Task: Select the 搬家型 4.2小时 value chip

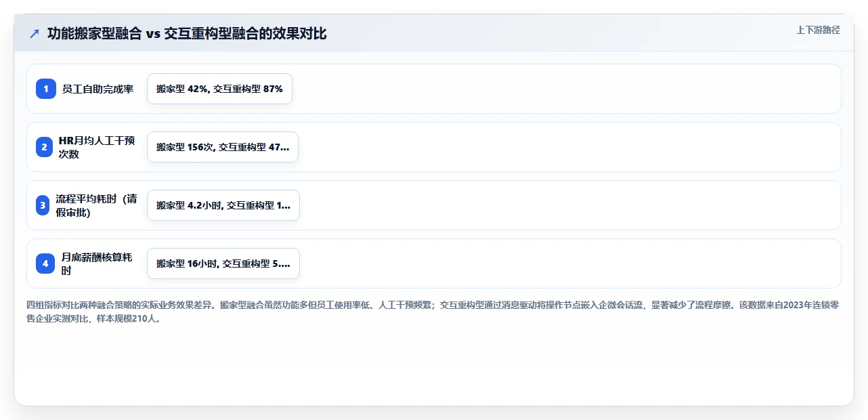Action: 223,205
